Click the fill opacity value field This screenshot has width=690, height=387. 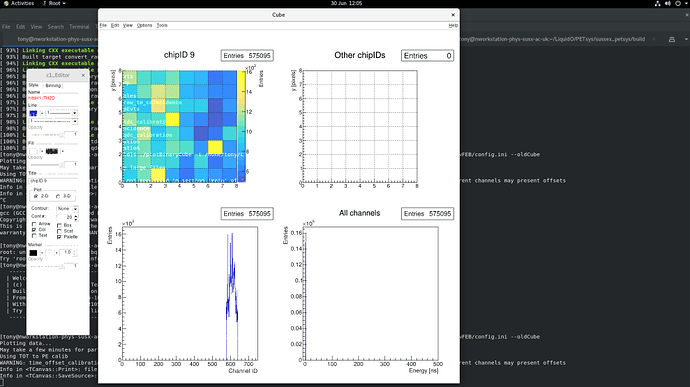click(72, 164)
